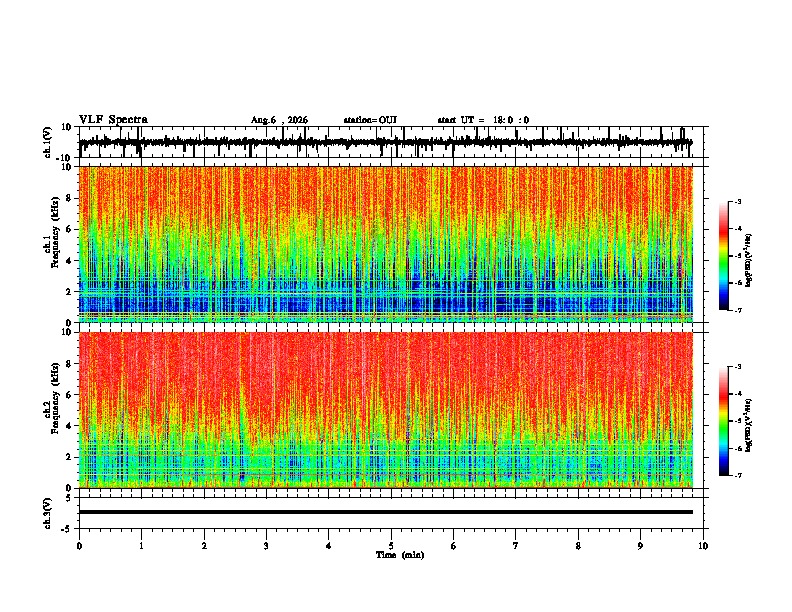792x612 pixels.
Task: Click the time axis tick label "1"
Action: coord(141,546)
